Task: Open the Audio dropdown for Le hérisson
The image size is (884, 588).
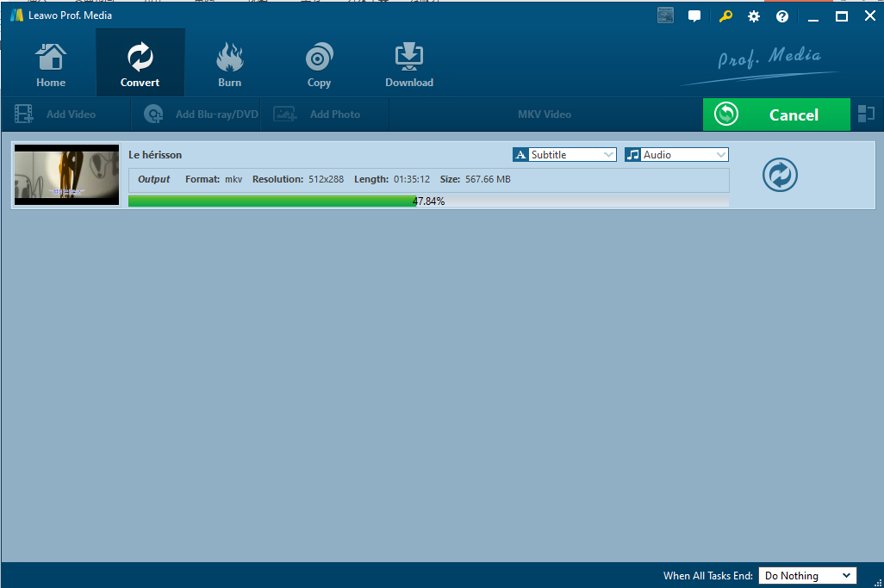Action: (x=676, y=154)
